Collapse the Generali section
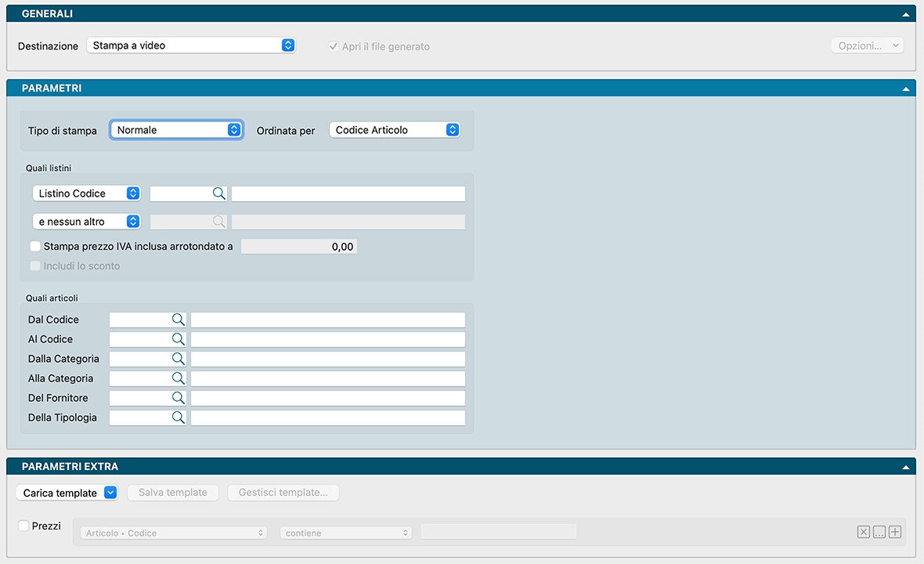This screenshot has height=564, width=924. 906,14
